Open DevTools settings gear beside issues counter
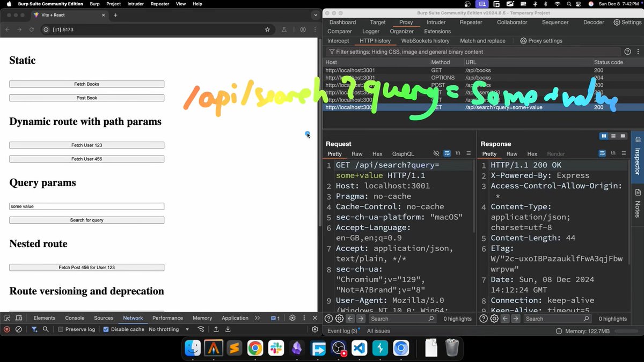Viewport: 644px width, 362px height. pyautogui.click(x=292, y=318)
